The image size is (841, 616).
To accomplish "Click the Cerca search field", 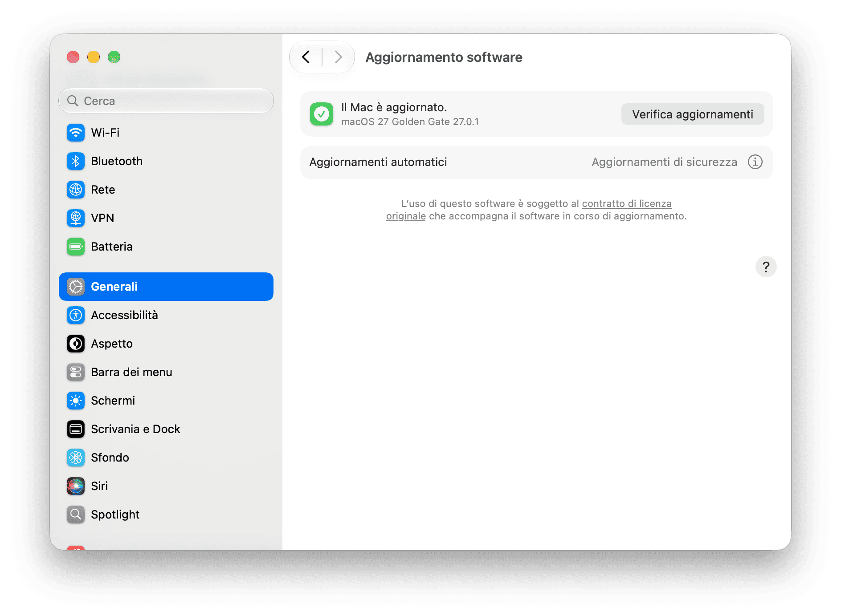I will click(x=166, y=101).
